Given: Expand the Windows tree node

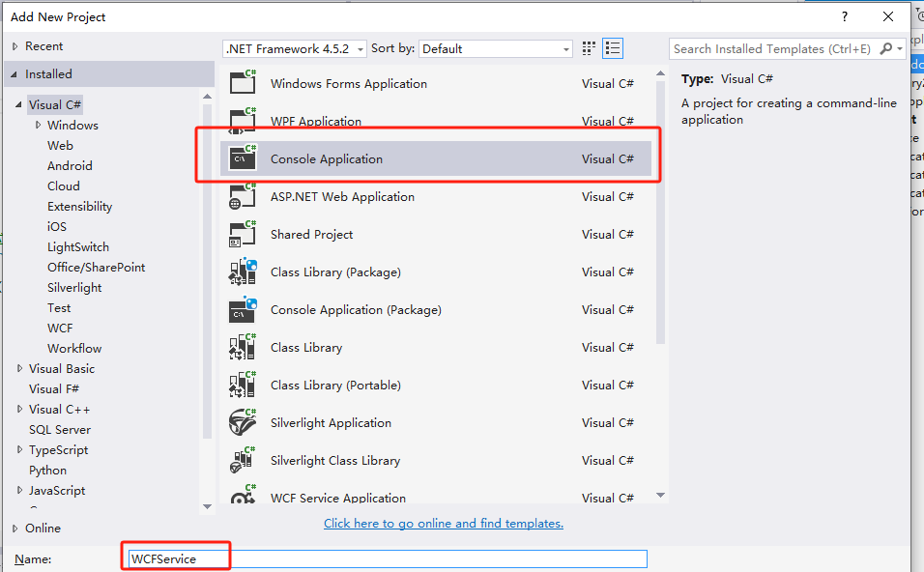Looking at the screenshot, I should pos(39,125).
